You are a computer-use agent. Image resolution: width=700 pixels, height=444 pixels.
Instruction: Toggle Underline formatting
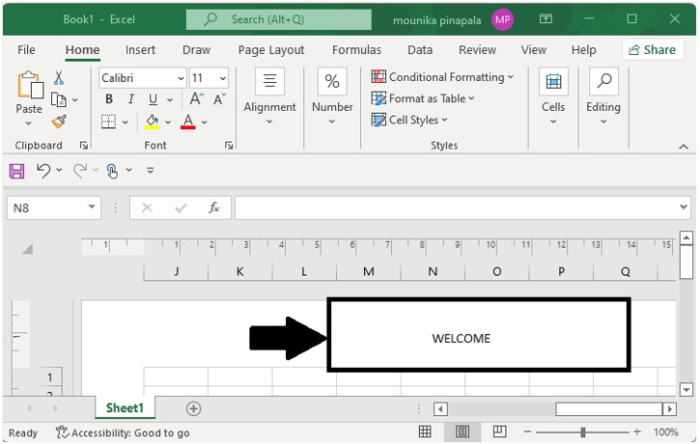click(x=153, y=99)
